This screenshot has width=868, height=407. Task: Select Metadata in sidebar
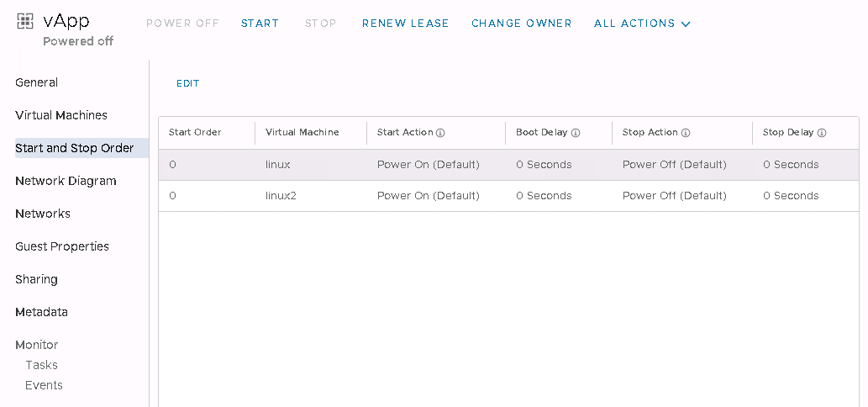coord(41,312)
